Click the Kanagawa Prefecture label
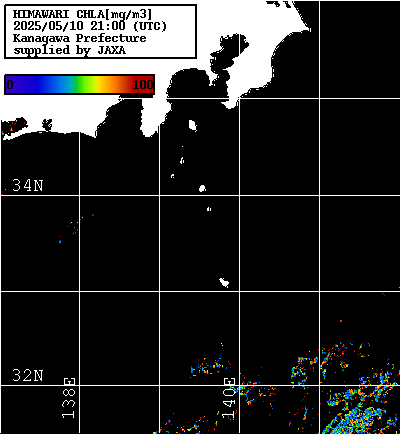Viewport: 400px width, 434px height. 79,38
